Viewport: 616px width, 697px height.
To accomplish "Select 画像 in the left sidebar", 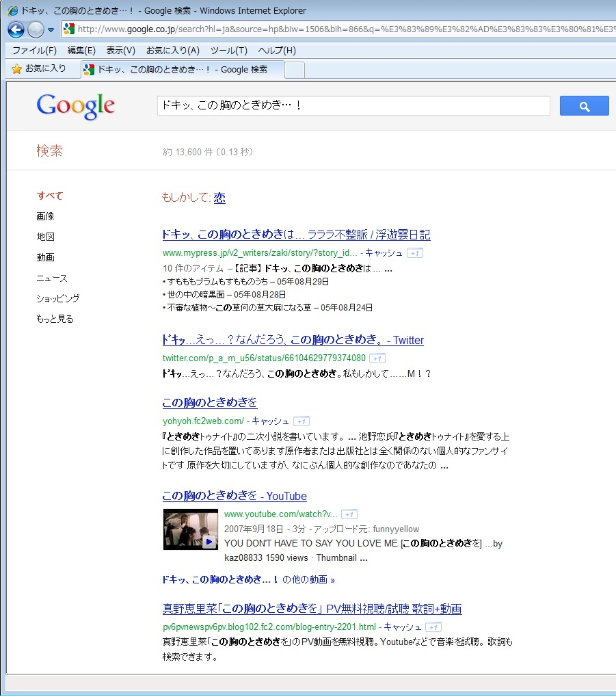I will (45, 215).
